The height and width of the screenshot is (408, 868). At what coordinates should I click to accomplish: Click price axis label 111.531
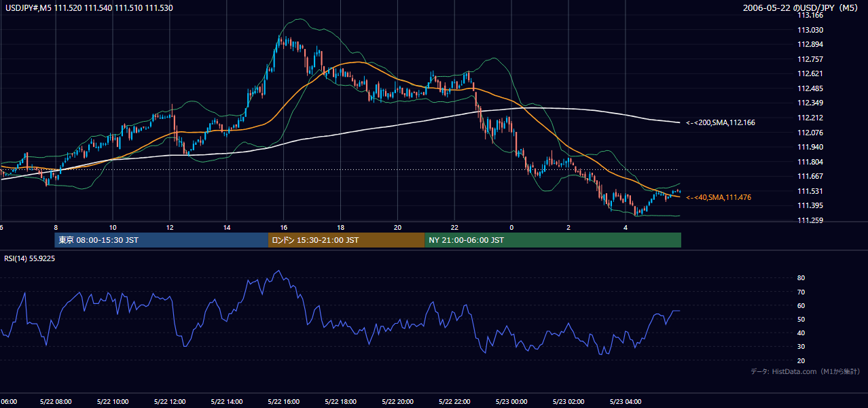tap(810, 191)
